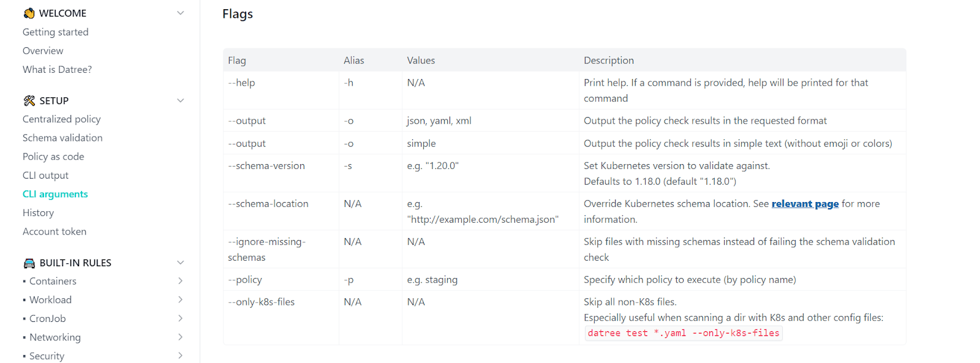Collapse the WELCOME section chevron
980x363 pixels.
180,13
